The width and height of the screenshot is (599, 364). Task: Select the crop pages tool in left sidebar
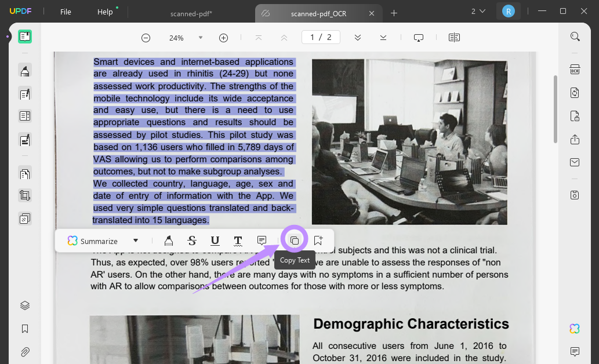point(24,195)
